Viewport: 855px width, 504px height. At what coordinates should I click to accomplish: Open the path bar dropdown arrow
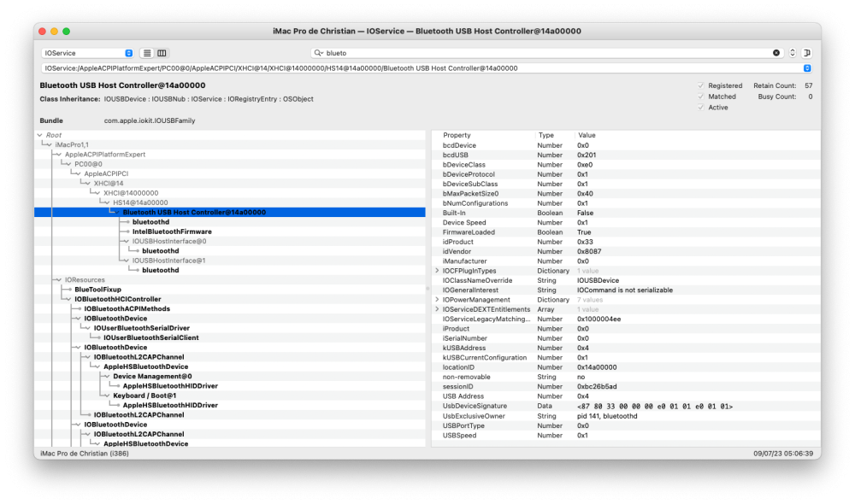click(x=807, y=68)
